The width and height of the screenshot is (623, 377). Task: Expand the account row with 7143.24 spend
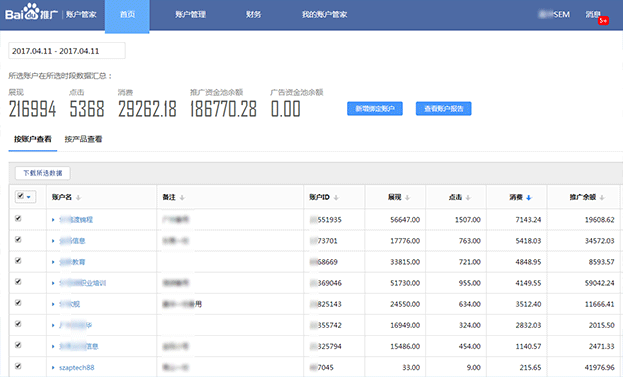53,220
